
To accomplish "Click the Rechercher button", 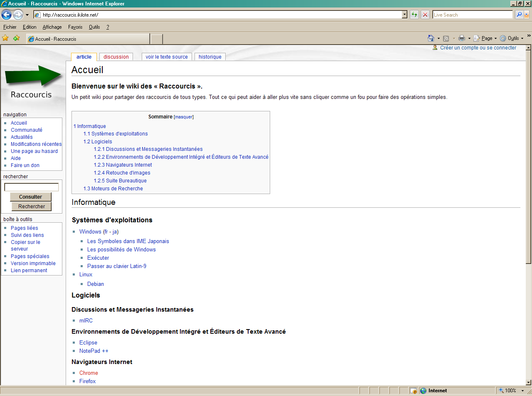I will [x=31, y=207].
